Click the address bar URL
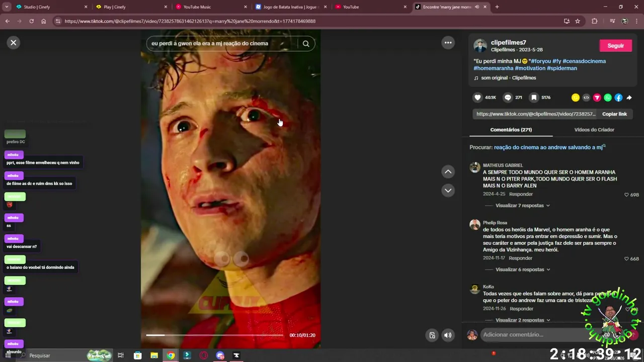Screen dimensions: 644x362 pos(190,21)
